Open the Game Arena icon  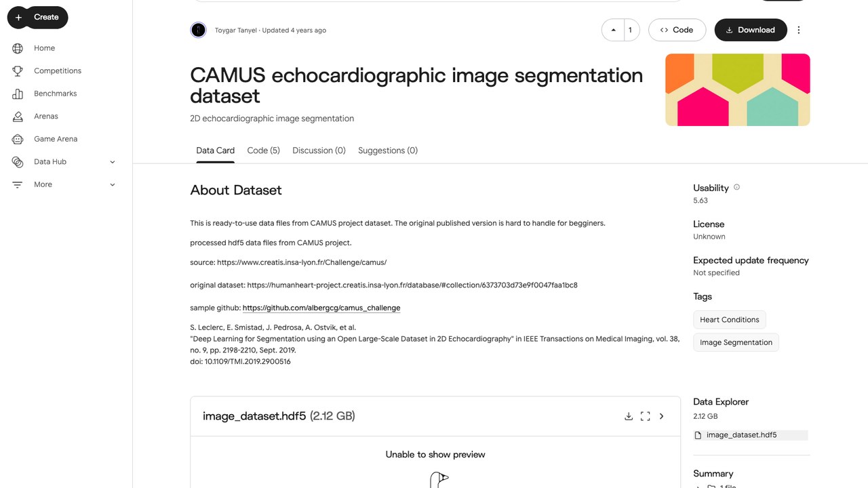pyautogui.click(x=18, y=139)
